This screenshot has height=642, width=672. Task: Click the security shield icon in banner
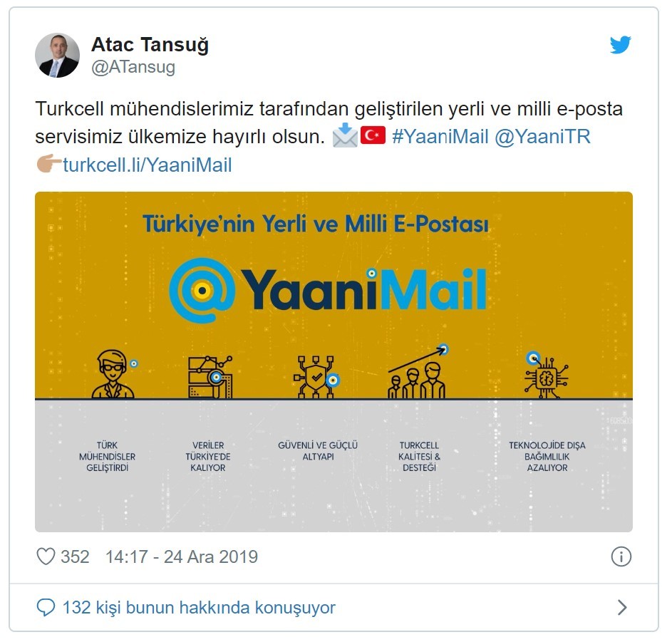point(316,377)
